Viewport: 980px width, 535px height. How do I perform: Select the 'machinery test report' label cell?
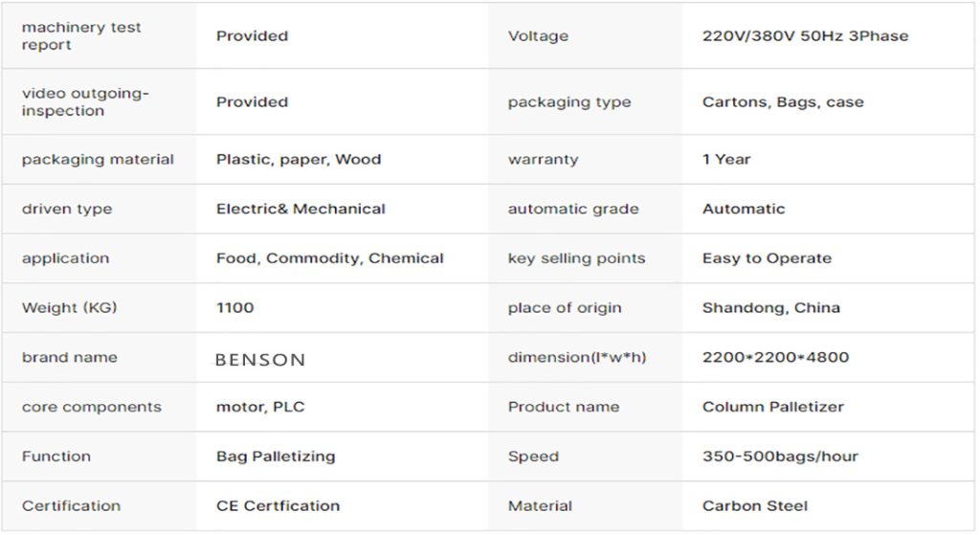(81, 36)
